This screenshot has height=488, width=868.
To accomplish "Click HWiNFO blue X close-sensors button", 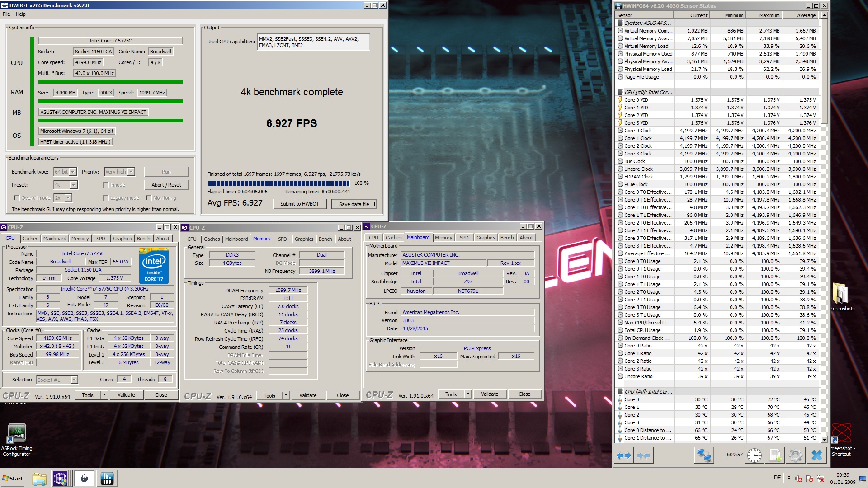I will point(816,455).
